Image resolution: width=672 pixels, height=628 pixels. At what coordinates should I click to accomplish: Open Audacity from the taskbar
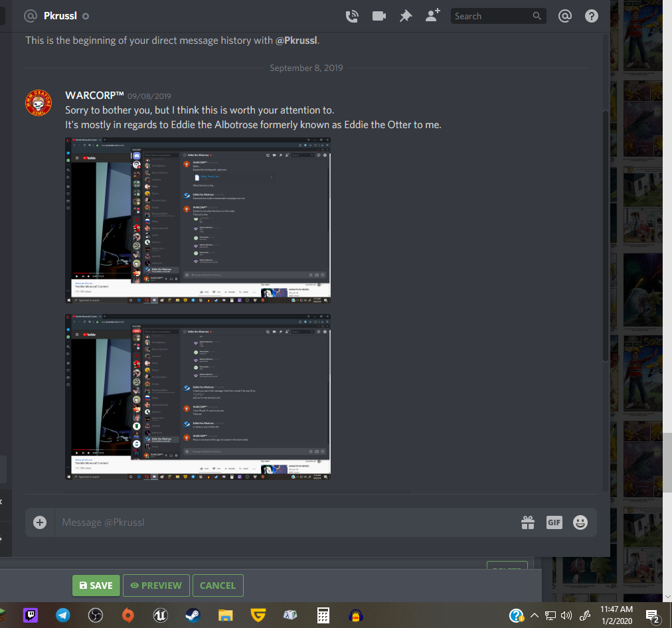pos(356,615)
